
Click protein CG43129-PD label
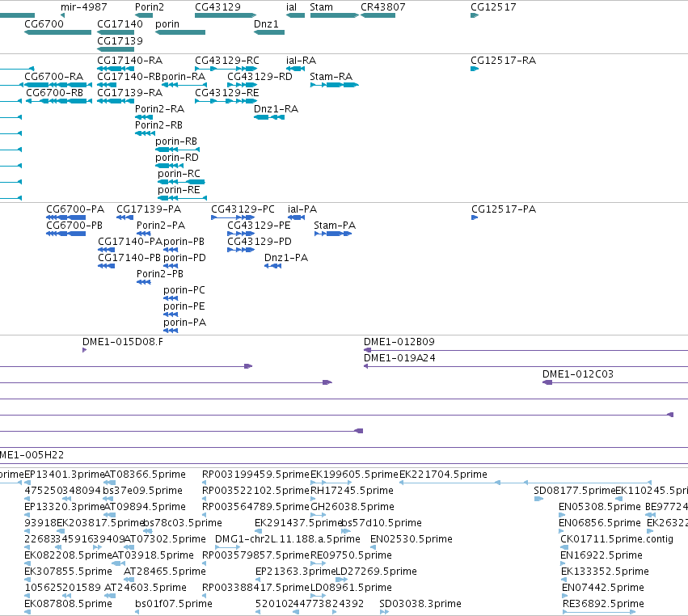click(x=259, y=242)
